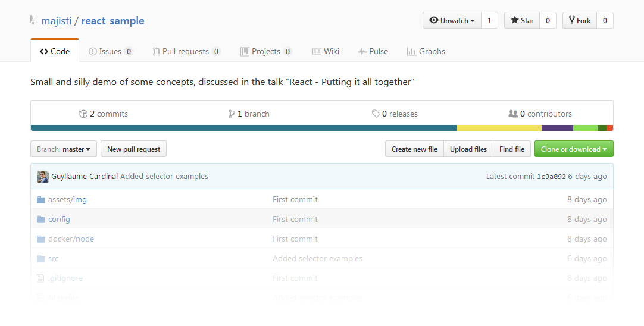Open the docker/node folder

[71, 239]
